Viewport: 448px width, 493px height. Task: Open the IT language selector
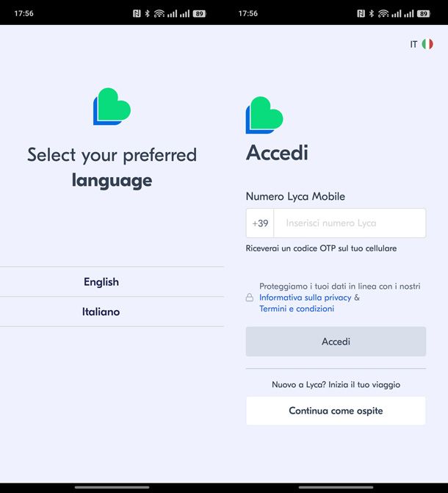tap(422, 44)
